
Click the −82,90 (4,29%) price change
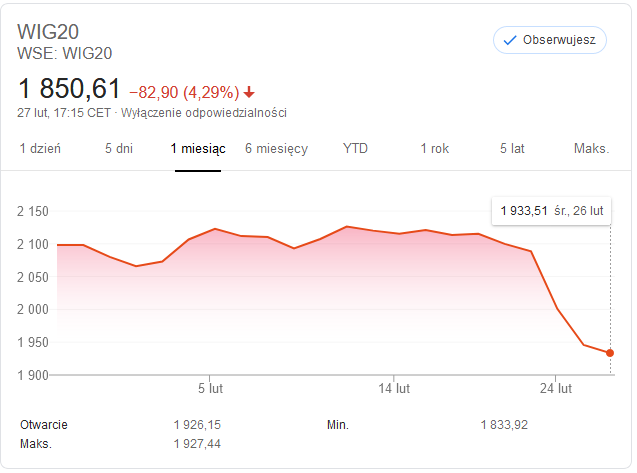pyautogui.click(x=184, y=92)
